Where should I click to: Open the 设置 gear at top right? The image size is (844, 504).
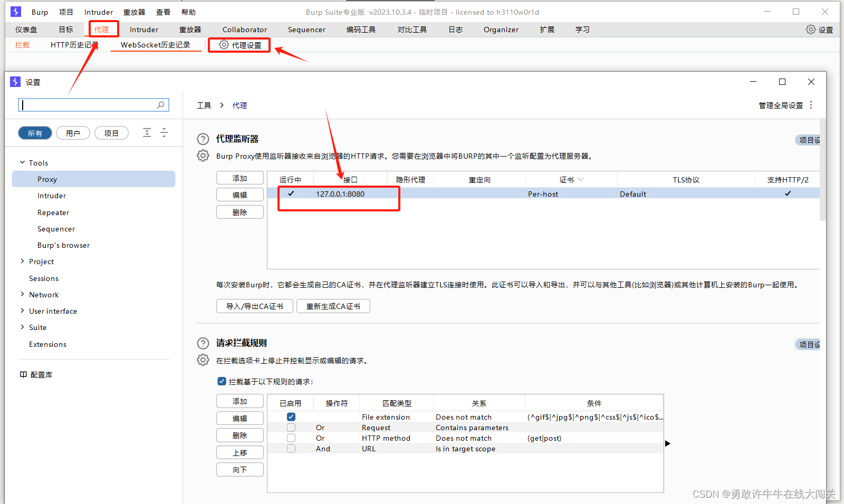(x=820, y=30)
